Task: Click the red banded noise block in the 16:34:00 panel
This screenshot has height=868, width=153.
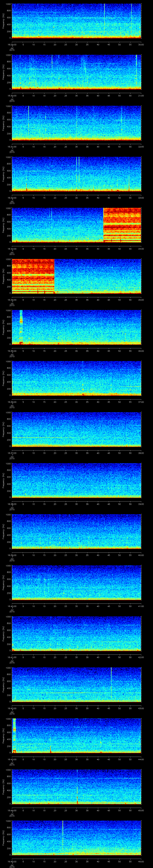Action: 33,276
